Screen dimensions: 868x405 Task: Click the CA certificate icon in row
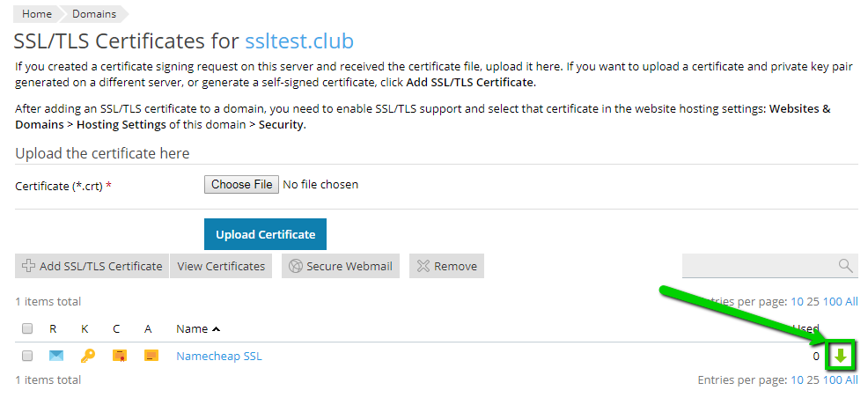151,356
